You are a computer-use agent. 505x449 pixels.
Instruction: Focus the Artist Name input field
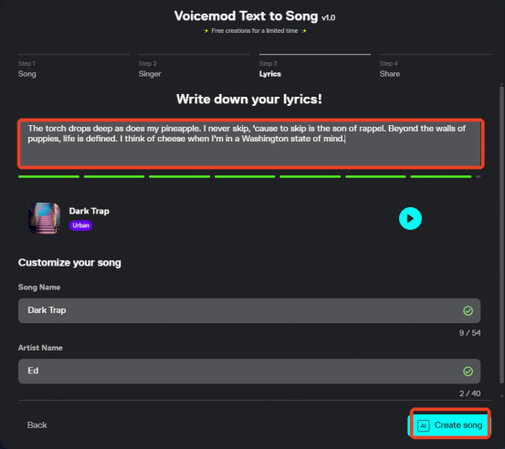click(x=249, y=371)
